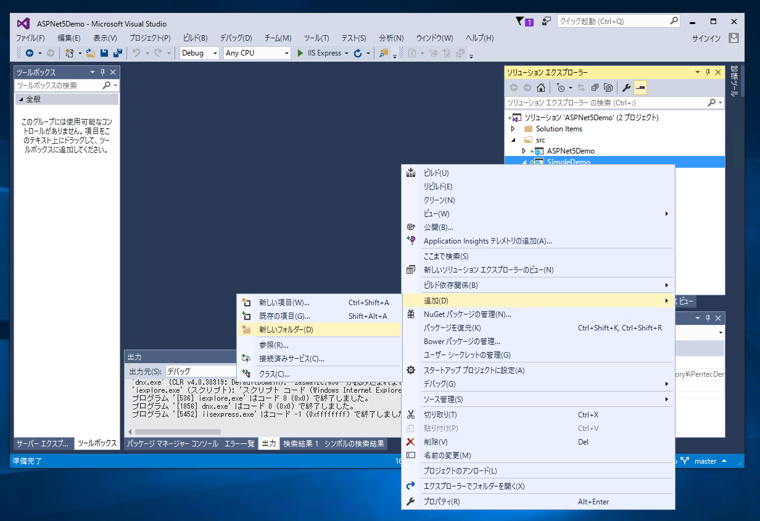
Task: Start debugging with green IIS Express play
Action: click(x=300, y=53)
